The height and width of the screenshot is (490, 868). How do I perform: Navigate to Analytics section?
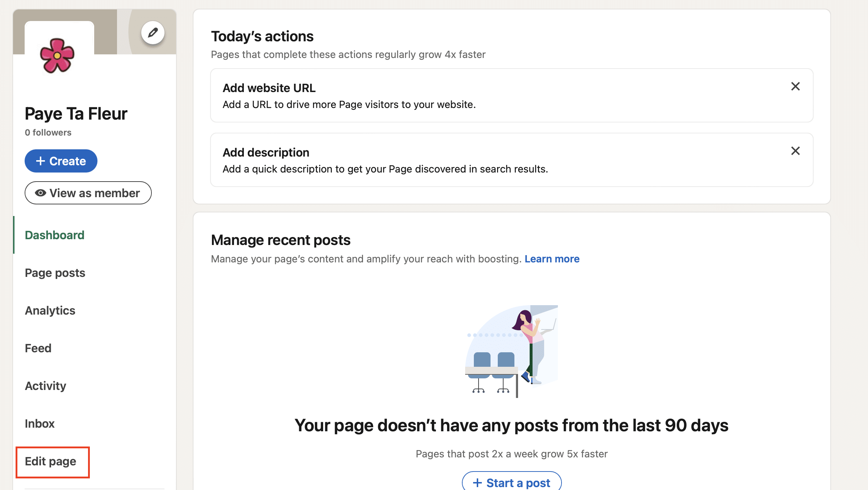point(50,310)
